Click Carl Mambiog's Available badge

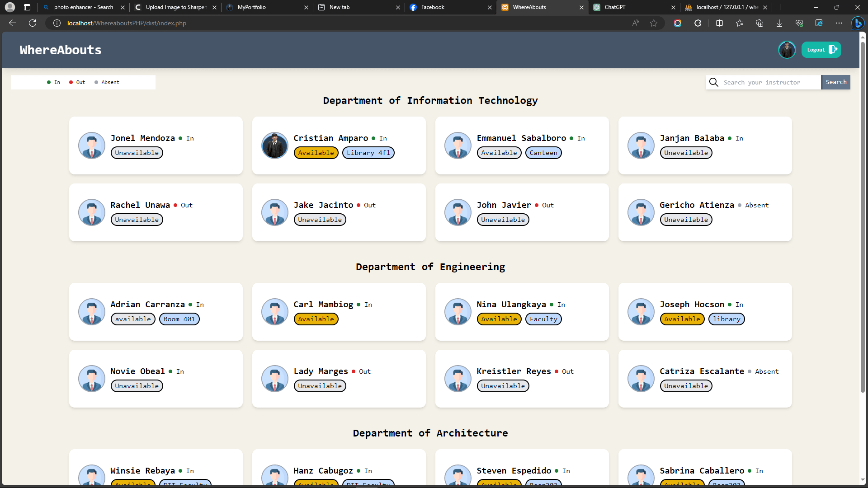316,319
